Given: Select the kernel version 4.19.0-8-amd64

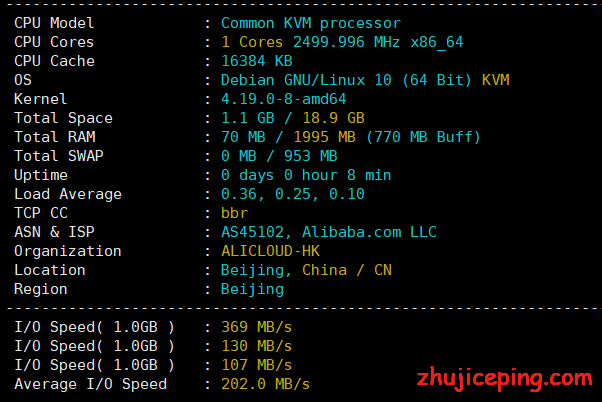Looking at the screenshot, I should (284, 99).
